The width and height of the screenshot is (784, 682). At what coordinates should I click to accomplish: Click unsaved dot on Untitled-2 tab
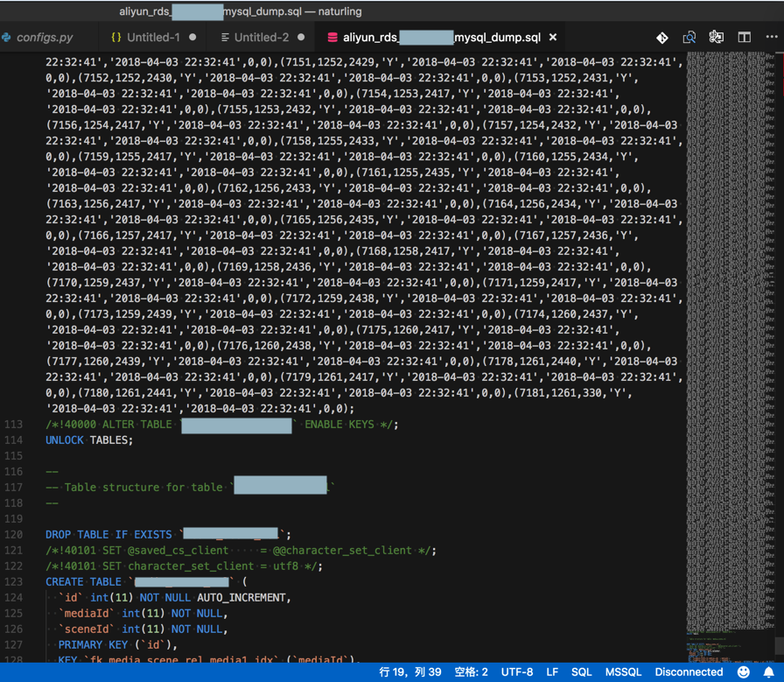tap(301, 37)
